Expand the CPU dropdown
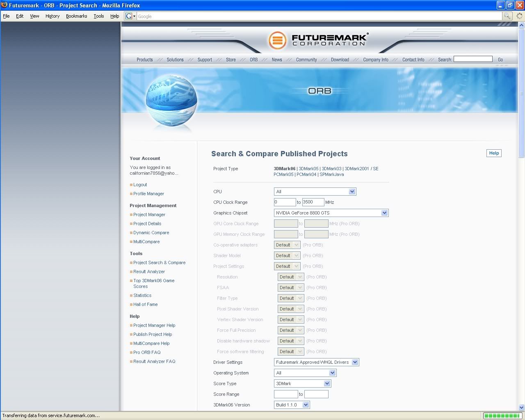The width and height of the screenshot is (525, 420). (x=315, y=192)
